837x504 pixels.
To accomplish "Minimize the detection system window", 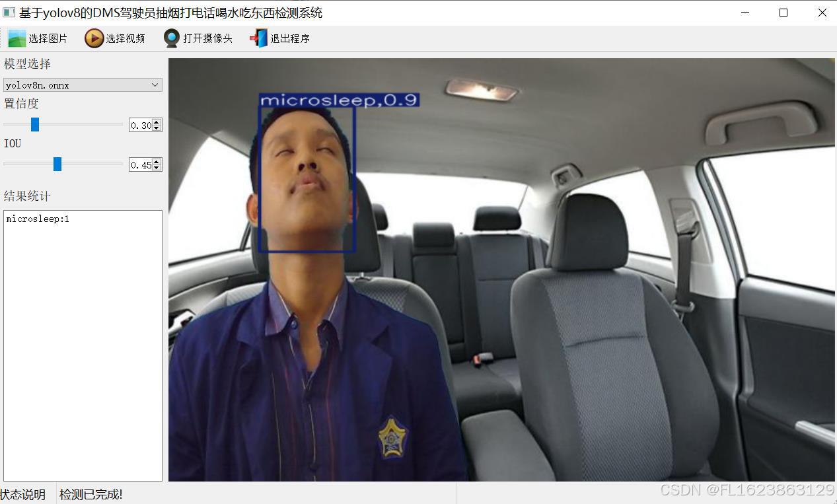I will 745,13.
